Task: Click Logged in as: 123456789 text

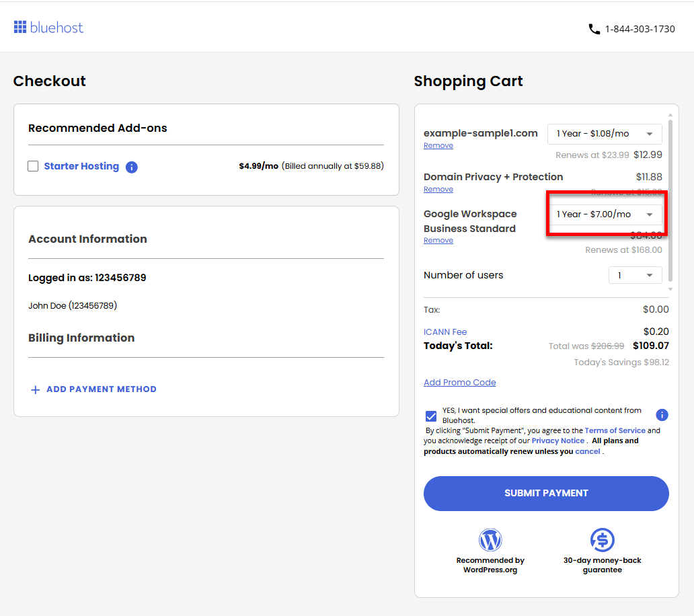Action: [x=87, y=278]
